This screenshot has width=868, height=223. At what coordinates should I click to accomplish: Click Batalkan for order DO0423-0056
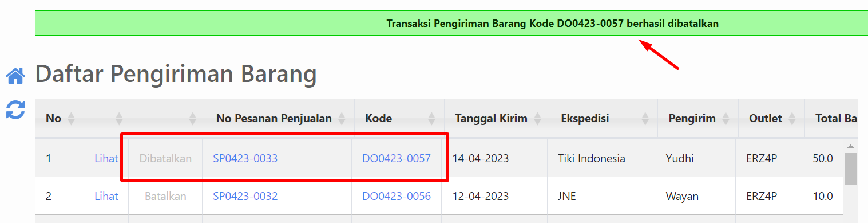[165, 196]
